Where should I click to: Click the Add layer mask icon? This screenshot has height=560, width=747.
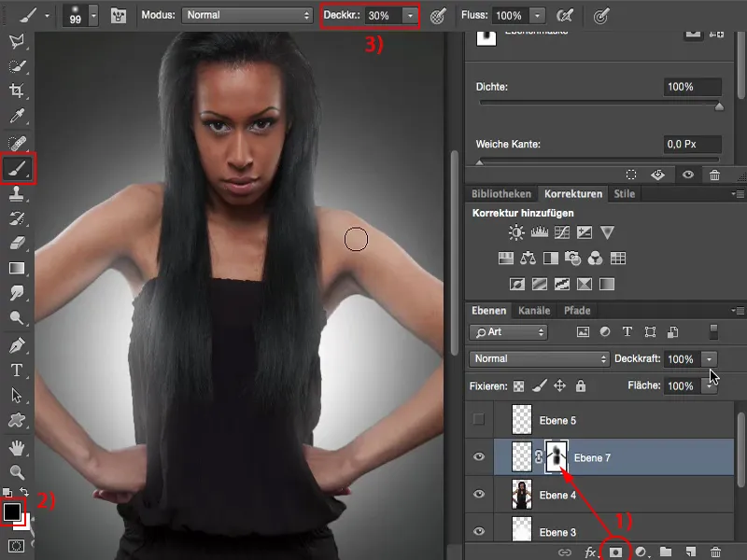[616, 552]
